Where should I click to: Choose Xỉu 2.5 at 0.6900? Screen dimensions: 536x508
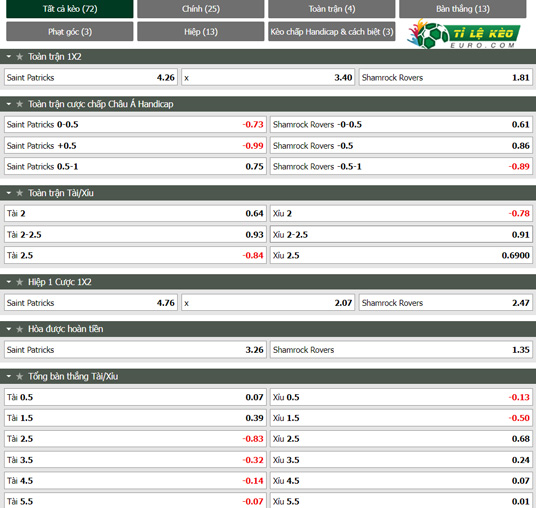pos(401,255)
